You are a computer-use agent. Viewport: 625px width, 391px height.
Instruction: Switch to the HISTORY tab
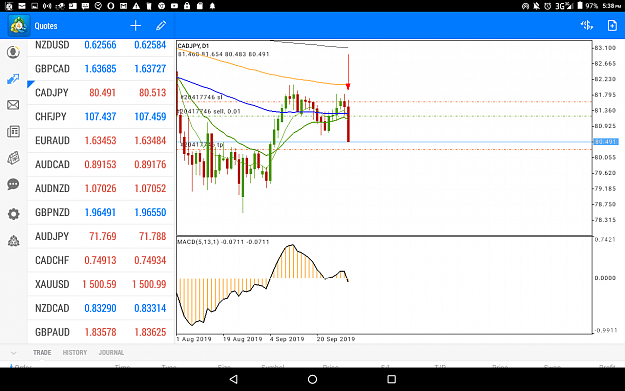click(75, 353)
